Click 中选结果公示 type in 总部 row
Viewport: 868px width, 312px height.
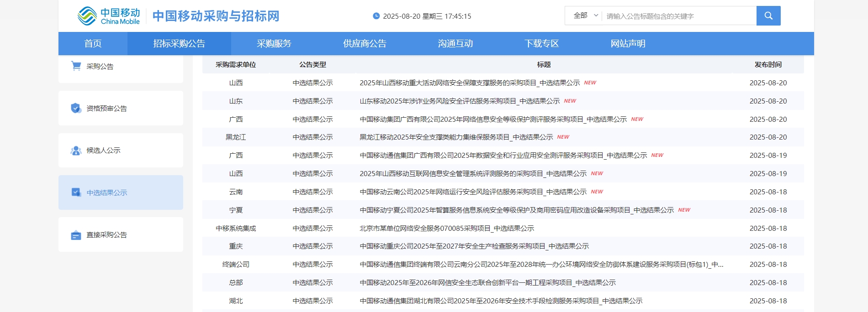(x=313, y=282)
